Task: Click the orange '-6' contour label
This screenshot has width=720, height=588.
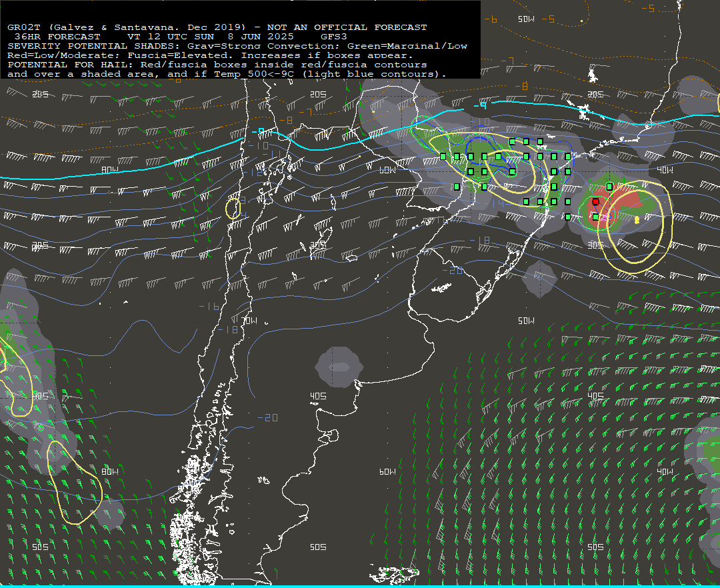Action: tap(491, 19)
